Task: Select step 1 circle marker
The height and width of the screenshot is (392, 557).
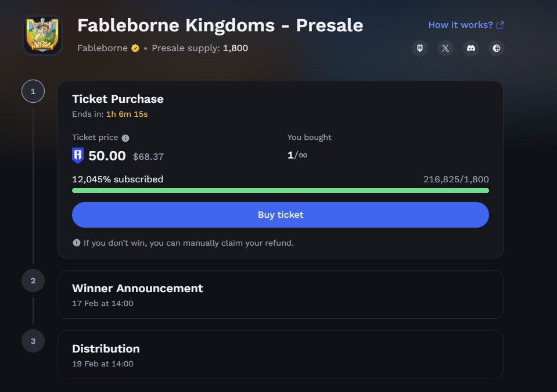Action: 33,91
